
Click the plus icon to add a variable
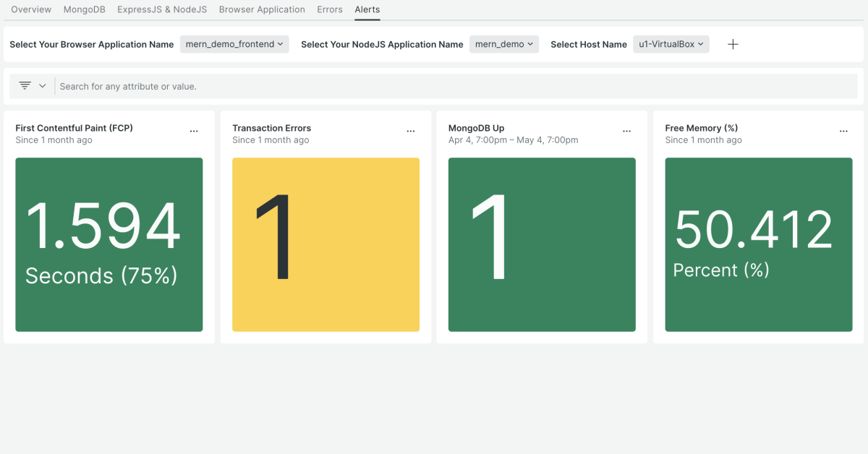pyautogui.click(x=733, y=44)
